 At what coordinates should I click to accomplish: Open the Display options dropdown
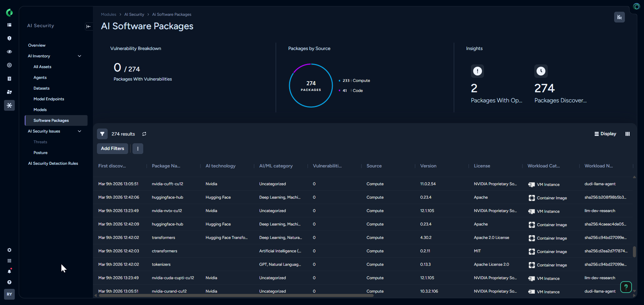tap(605, 134)
